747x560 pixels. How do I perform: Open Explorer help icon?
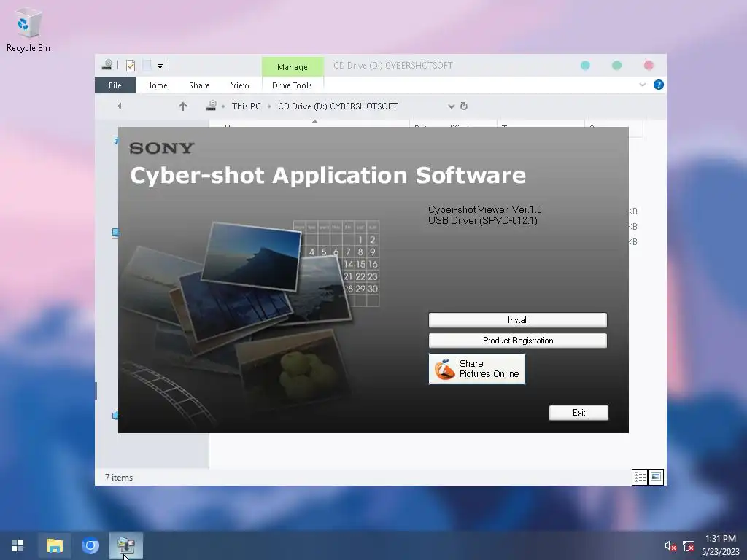click(x=659, y=85)
